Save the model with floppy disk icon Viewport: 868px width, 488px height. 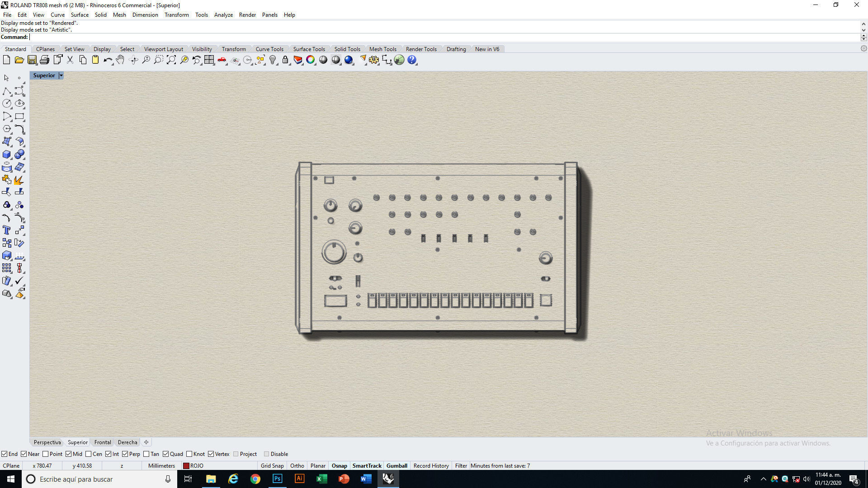click(x=32, y=60)
